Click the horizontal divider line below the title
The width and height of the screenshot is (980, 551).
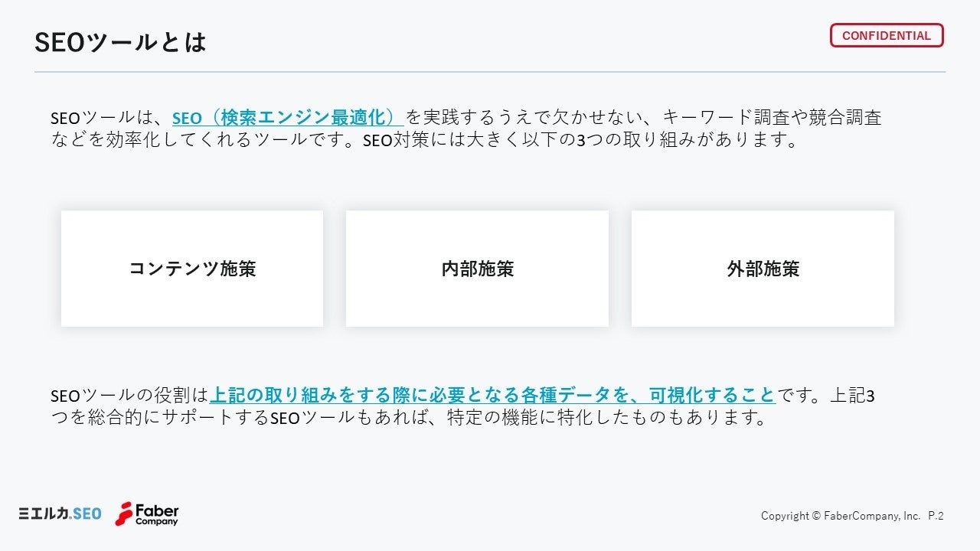pos(490,72)
